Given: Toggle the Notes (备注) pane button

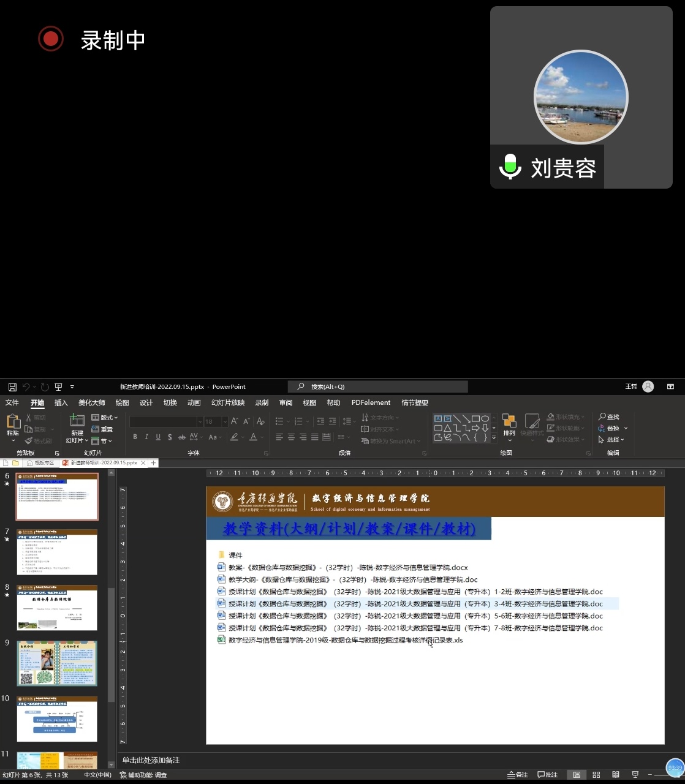Looking at the screenshot, I should [x=518, y=775].
